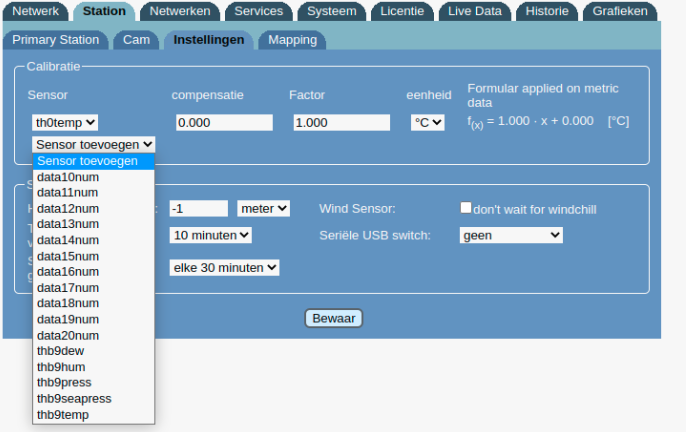Enable don't wait for windchill checkbox
The image size is (686, 432).
pyautogui.click(x=465, y=208)
